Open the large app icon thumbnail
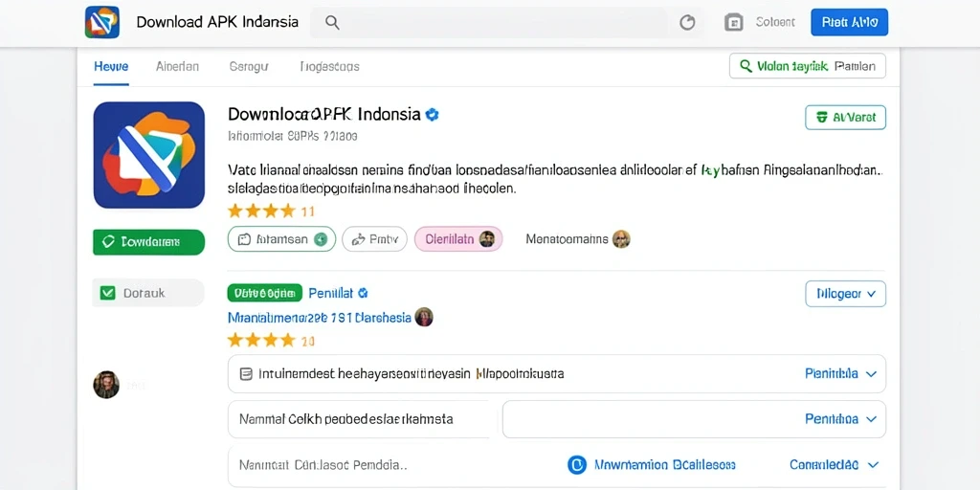Screen dimensions: 980x490 [148, 155]
